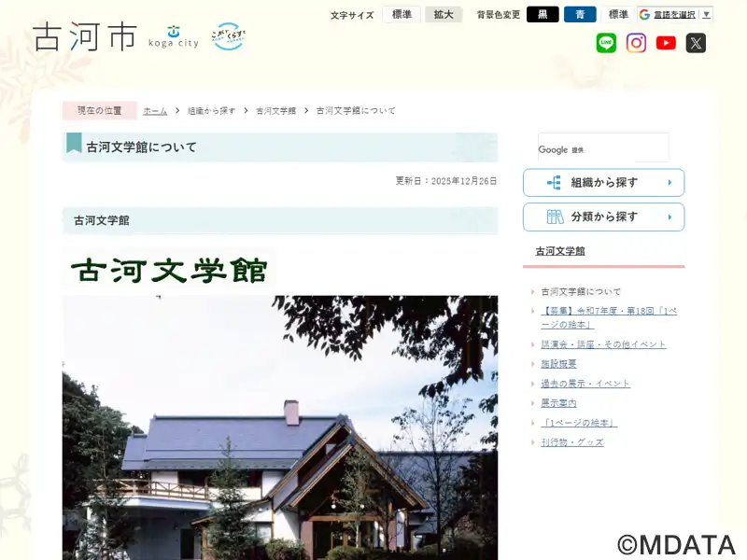Click the 古河市 site logo

click(x=84, y=36)
